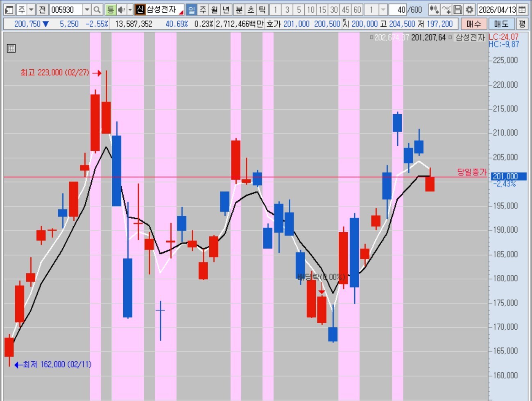Viewport: 532px width, 401px height.
Task: Toggle the side panel layout icon
Action: pyautogui.click(x=9, y=9)
